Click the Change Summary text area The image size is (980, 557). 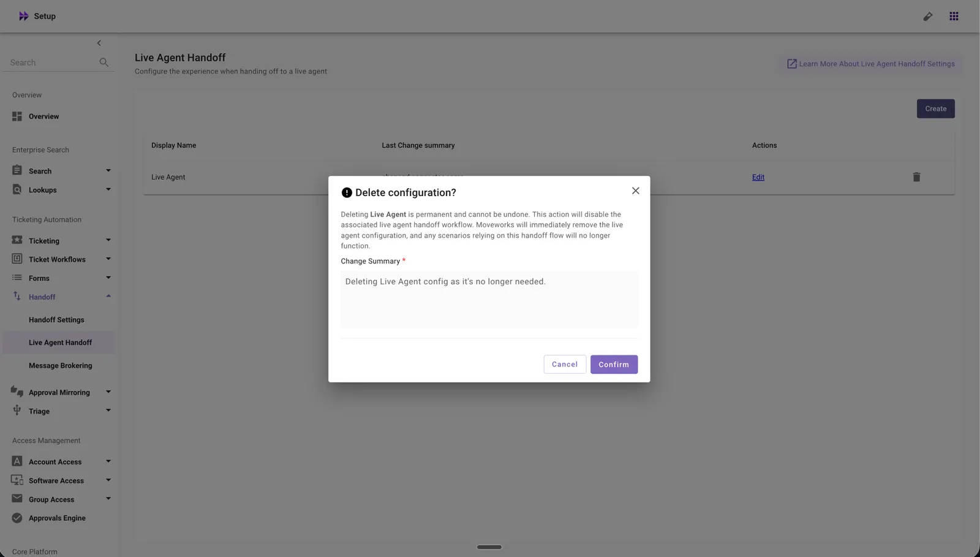point(489,300)
